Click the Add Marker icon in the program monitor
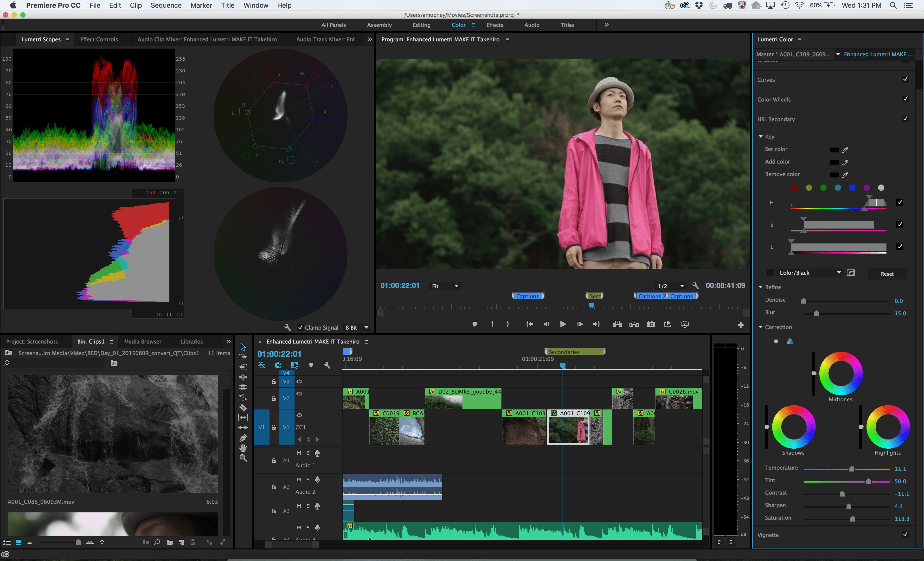 [475, 324]
